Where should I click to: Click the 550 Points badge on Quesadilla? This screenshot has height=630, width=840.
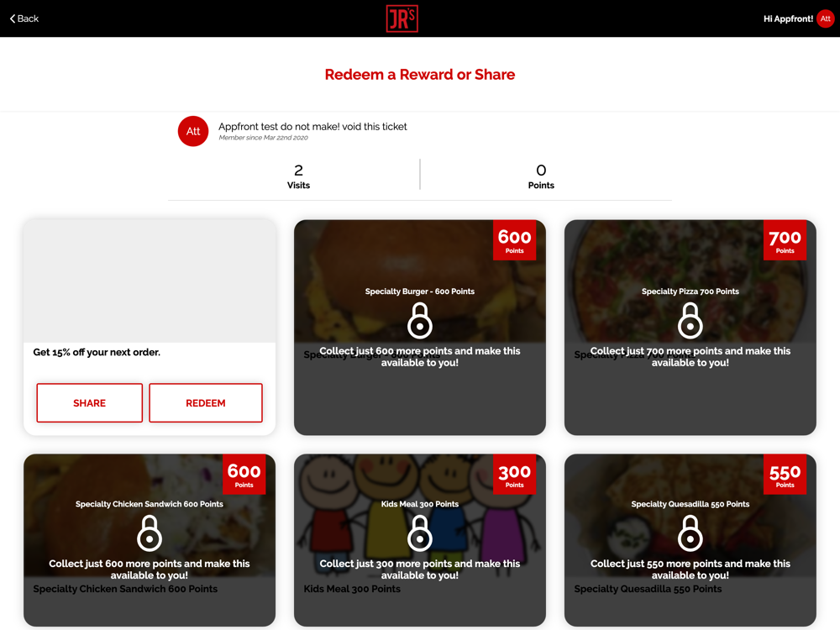coord(785,474)
